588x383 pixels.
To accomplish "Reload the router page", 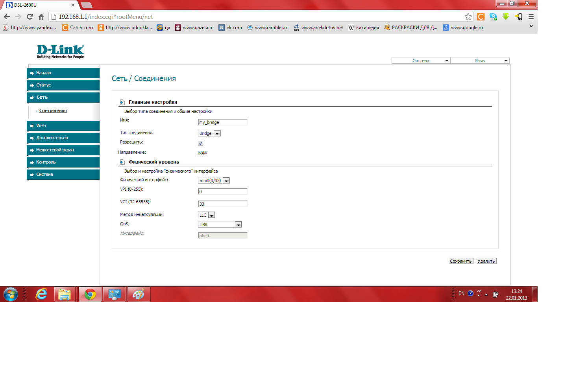I will 30,17.
